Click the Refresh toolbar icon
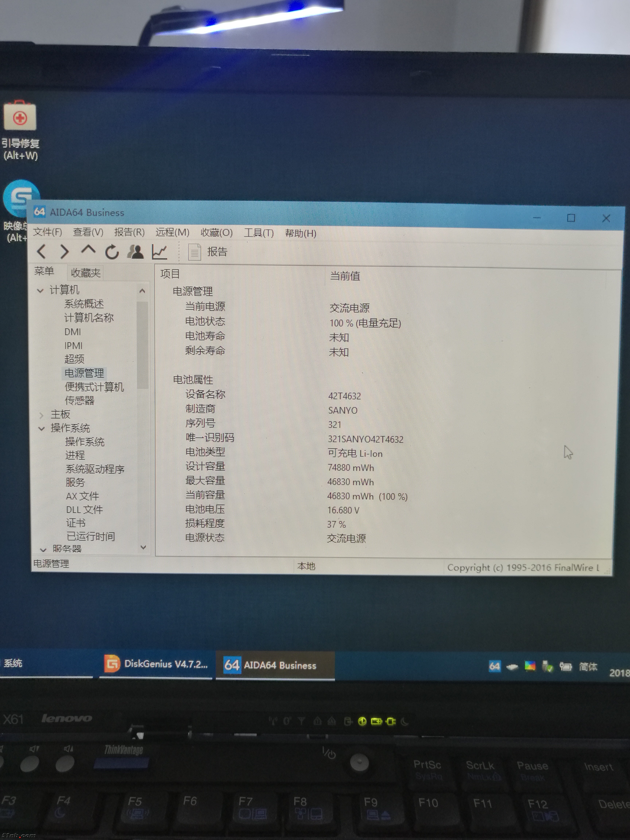 (112, 252)
